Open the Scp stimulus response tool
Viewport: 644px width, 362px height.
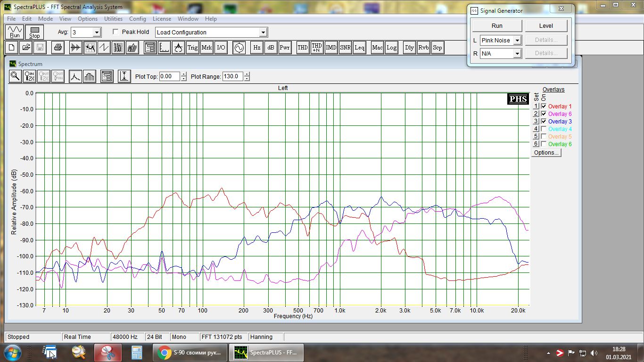[x=438, y=48]
